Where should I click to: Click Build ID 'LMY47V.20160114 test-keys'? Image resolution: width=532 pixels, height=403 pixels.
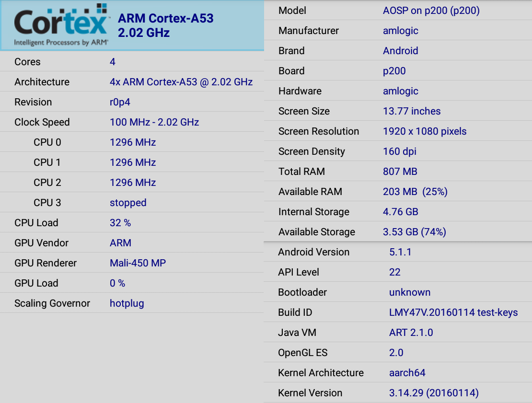[x=453, y=312]
